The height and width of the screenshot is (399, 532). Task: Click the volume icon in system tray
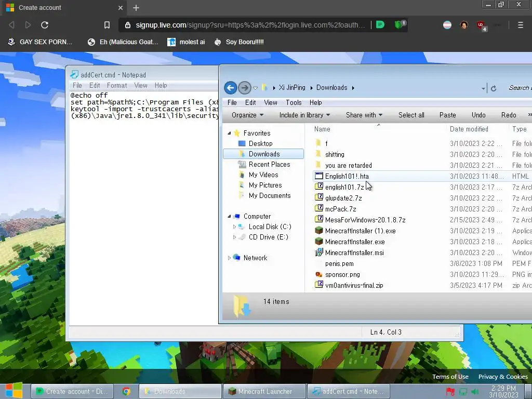475,392
